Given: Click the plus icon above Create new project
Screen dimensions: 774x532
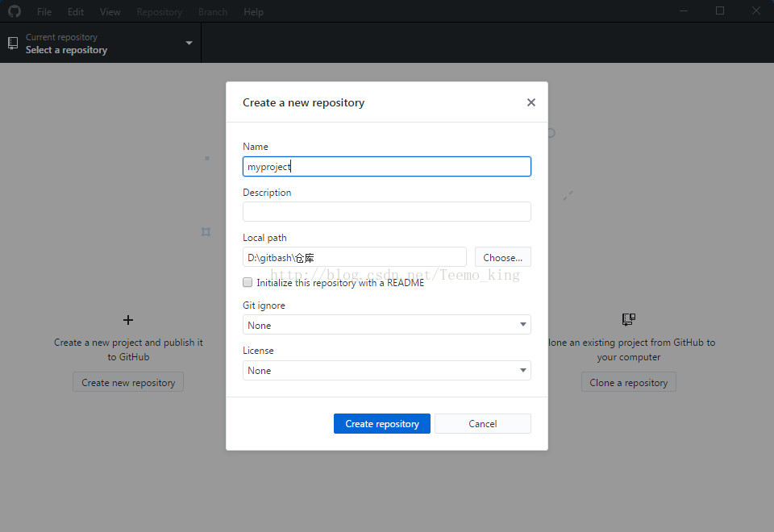Looking at the screenshot, I should tap(128, 320).
